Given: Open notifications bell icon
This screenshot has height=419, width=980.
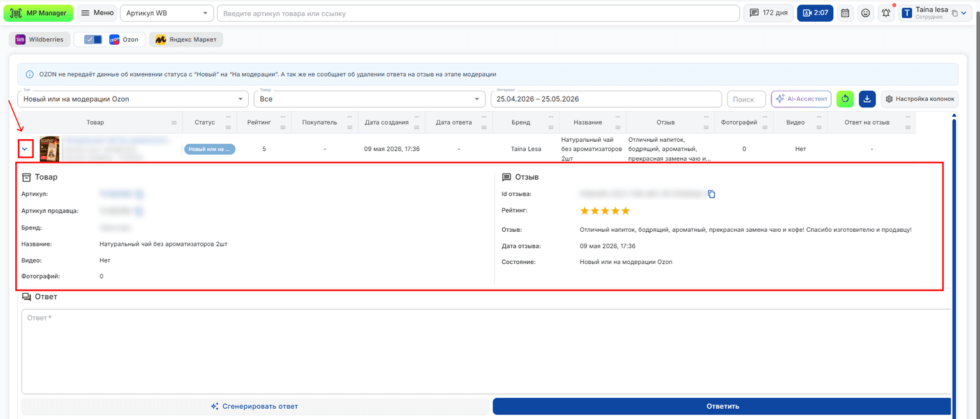Looking at the screenshot, I should [x=886, y=13].
